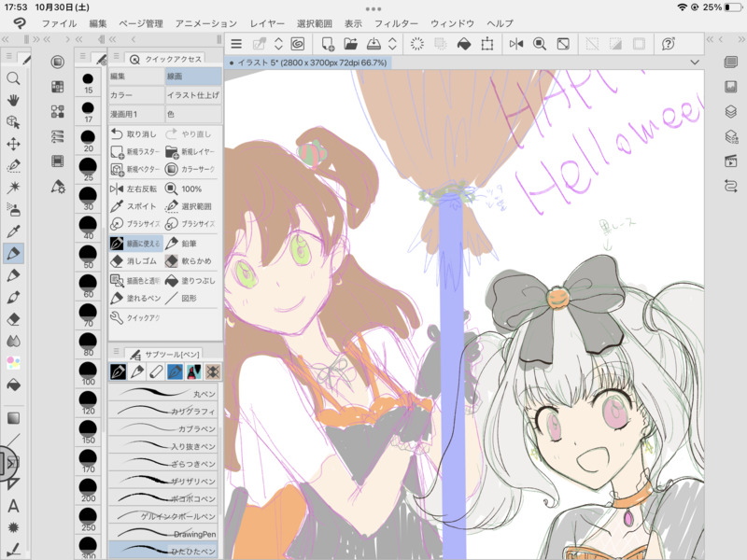The image size is (747, 560).
Task: Click the Open file folder icon
Action: point(351,44)
